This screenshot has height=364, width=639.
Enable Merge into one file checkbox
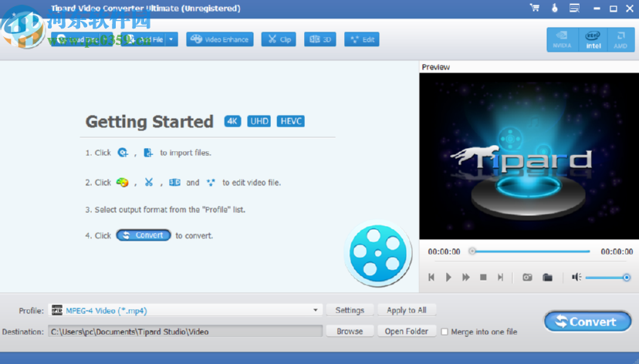[x=445, y=332]
